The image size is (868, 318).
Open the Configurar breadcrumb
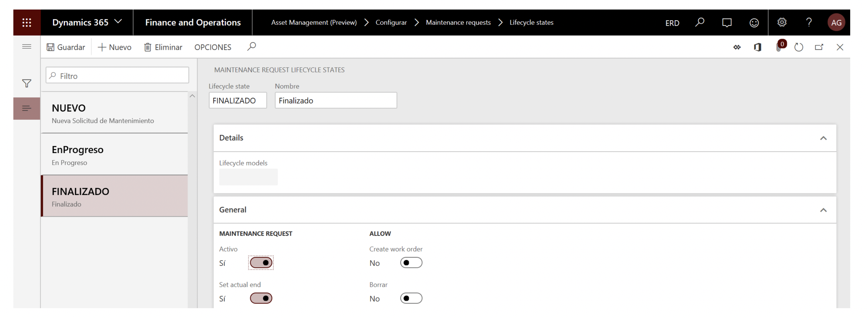click(x=391, y=23)
